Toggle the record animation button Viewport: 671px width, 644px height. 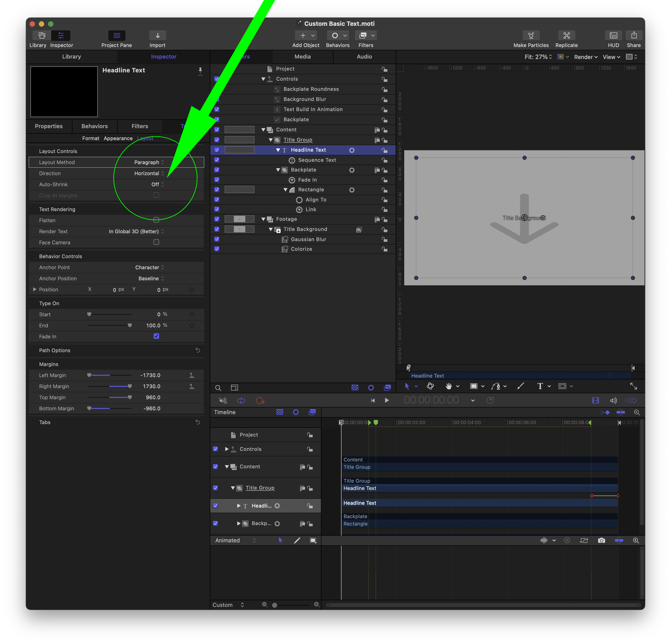(260, 400)
